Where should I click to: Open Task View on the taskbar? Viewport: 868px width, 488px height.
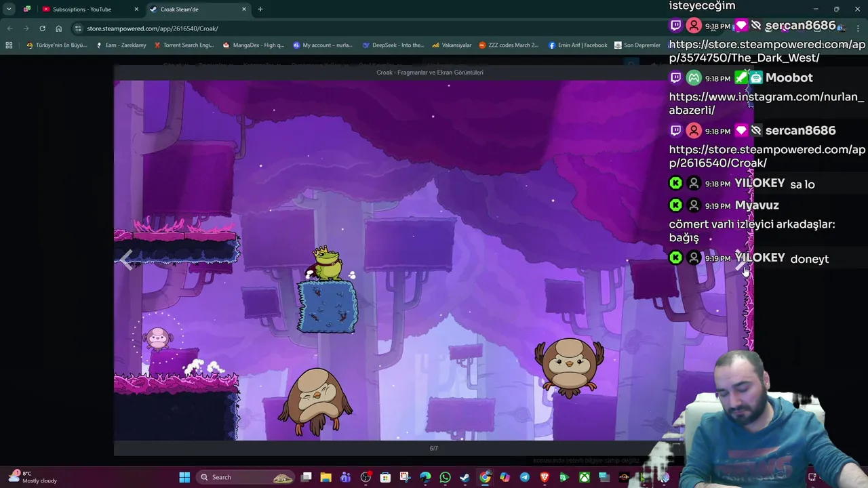tap(307, 477)
